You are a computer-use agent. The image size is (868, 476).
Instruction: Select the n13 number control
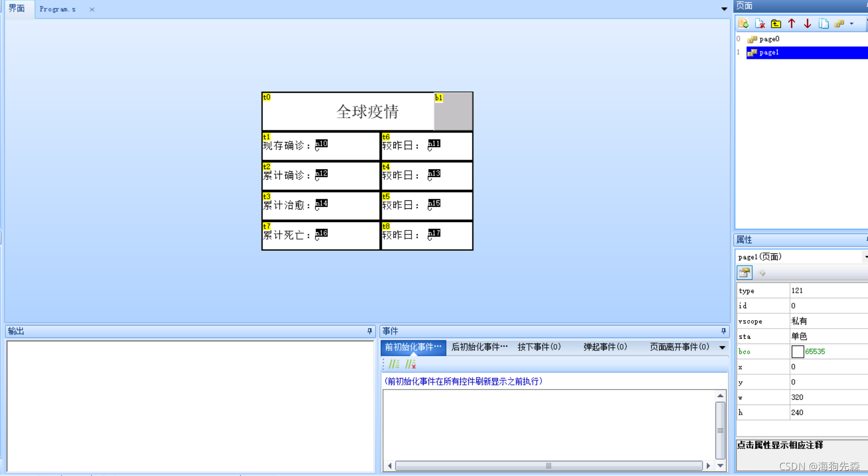pyautogui.click(x=434, y=174)
